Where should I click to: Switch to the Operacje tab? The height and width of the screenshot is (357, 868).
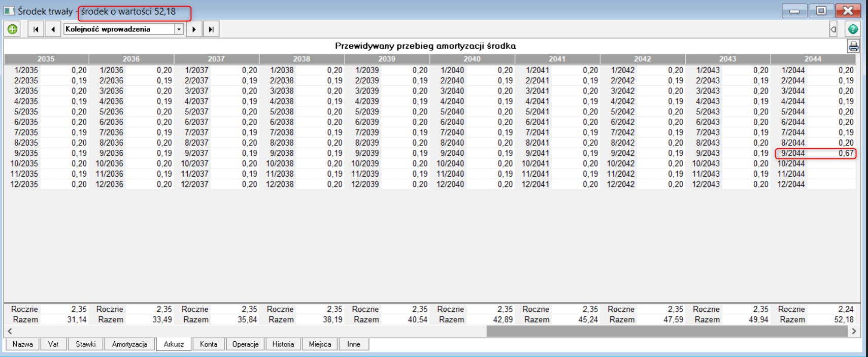click(x=245, y=344)
